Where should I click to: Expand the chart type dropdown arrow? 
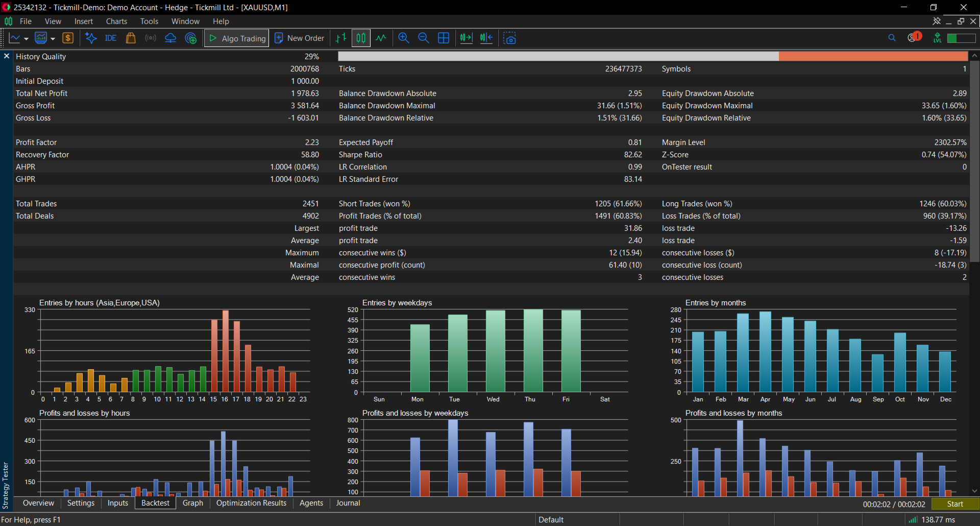[x=26, y=39]
